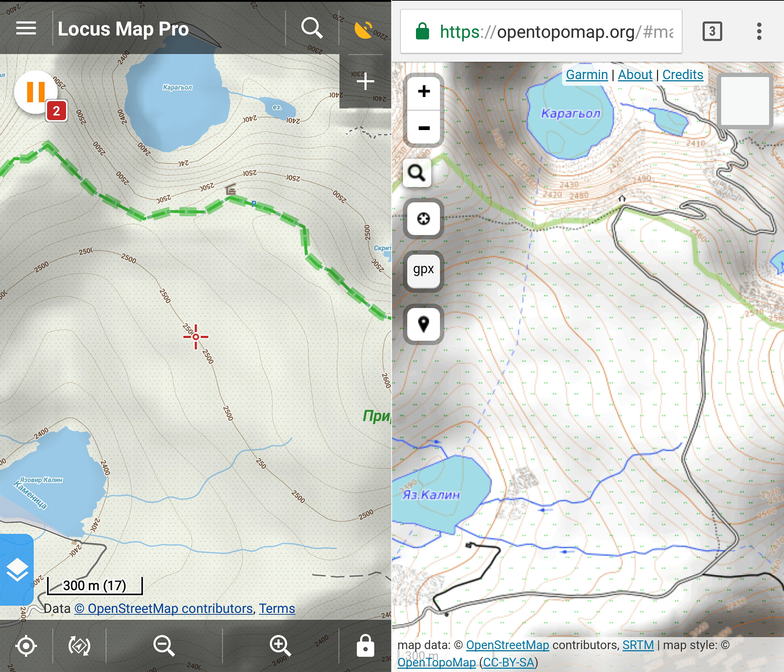The height and width of the screenshot is (672, 784).
Task: Click the OpenTopoMap plus zoom button
Action: pos(424,92)
